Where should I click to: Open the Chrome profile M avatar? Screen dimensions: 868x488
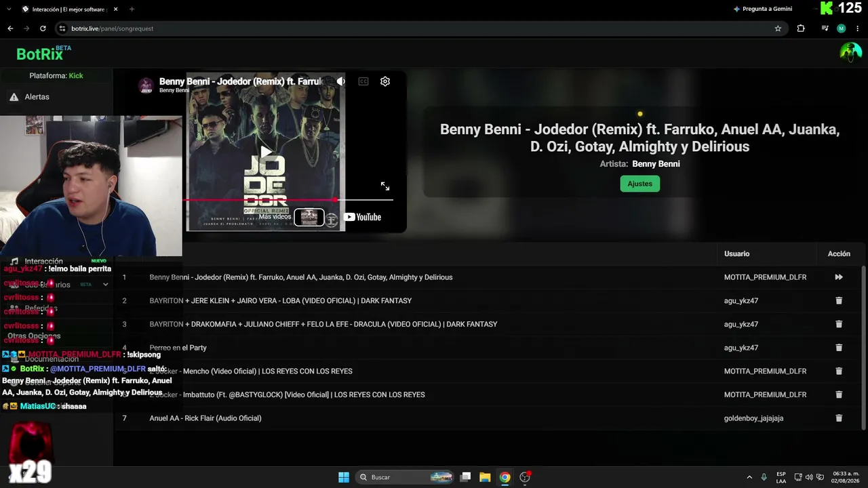(x=842, y=28)
